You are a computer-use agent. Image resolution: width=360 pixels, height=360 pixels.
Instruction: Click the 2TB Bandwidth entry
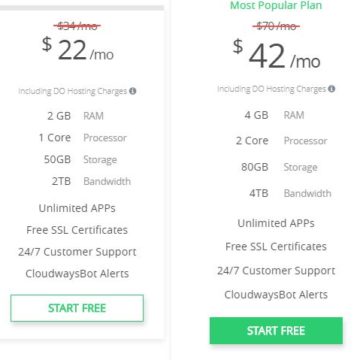(x=91, y=181)
